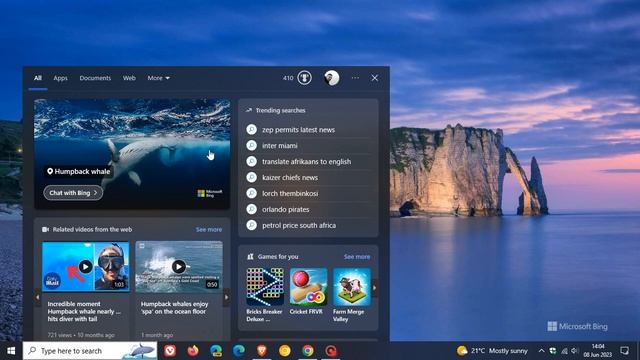Switch to the Web tab

click(129, 78)
